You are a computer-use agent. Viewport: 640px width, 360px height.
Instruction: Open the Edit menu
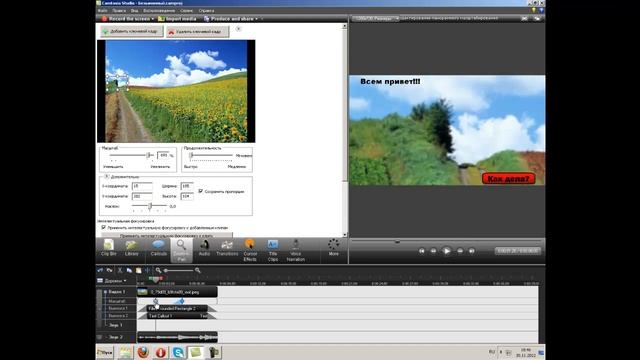119,11
